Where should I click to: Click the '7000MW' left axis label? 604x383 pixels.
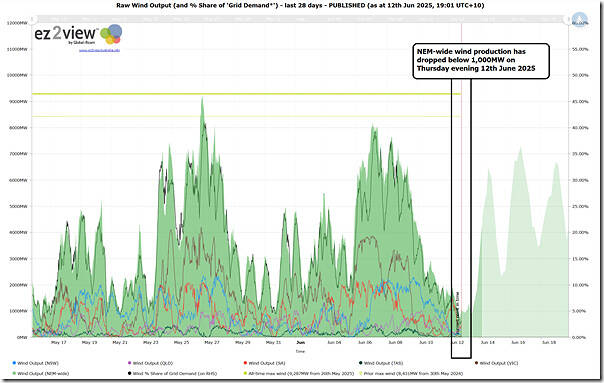pyautogui.click(x=18, y=154)
